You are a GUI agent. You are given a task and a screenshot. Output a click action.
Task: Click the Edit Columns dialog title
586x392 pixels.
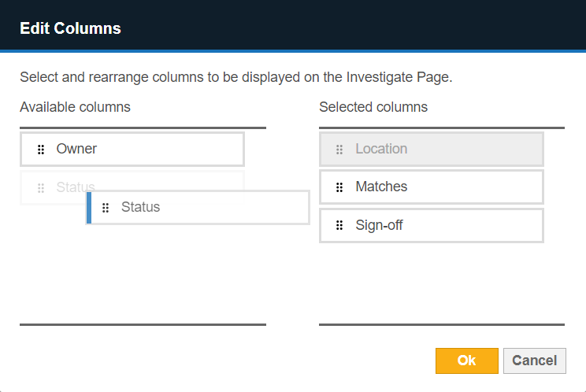(70, 29)
